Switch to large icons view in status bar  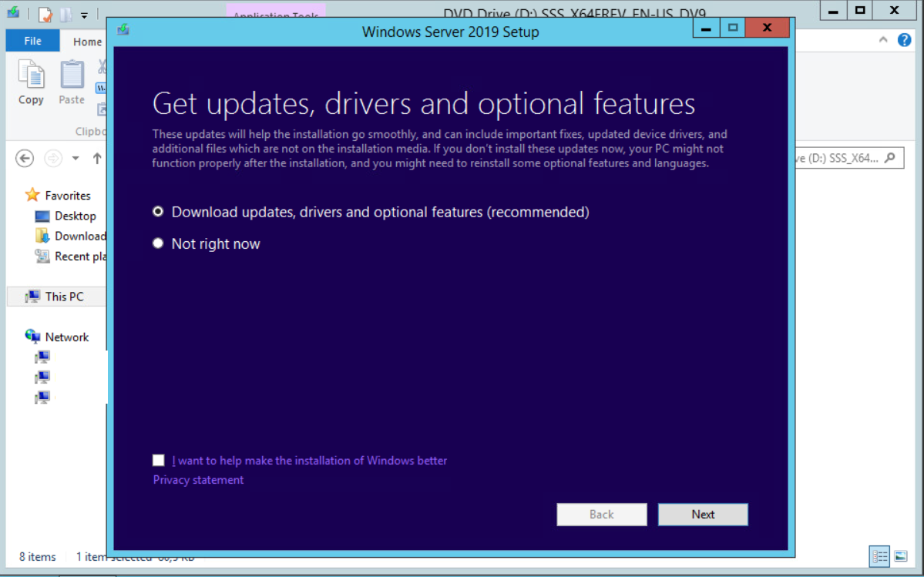coord(900,555)
